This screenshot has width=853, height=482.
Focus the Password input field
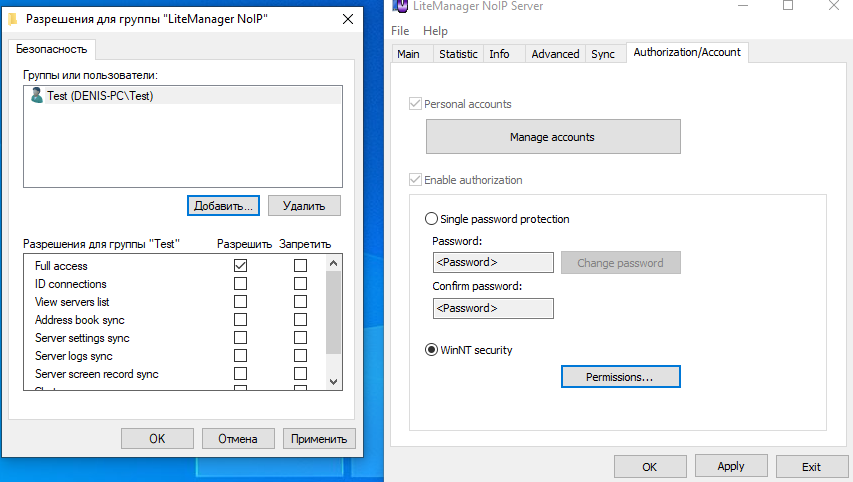click(493, 262)
